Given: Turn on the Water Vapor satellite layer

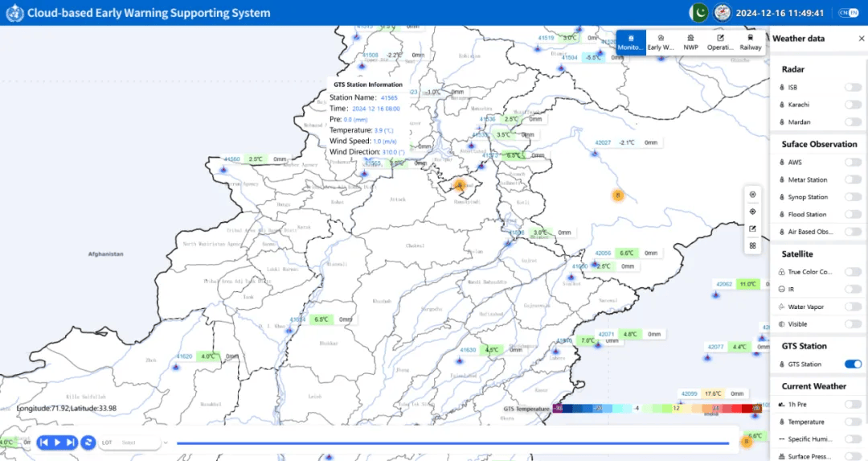Looking at the screenshot, I should point(853,307).
